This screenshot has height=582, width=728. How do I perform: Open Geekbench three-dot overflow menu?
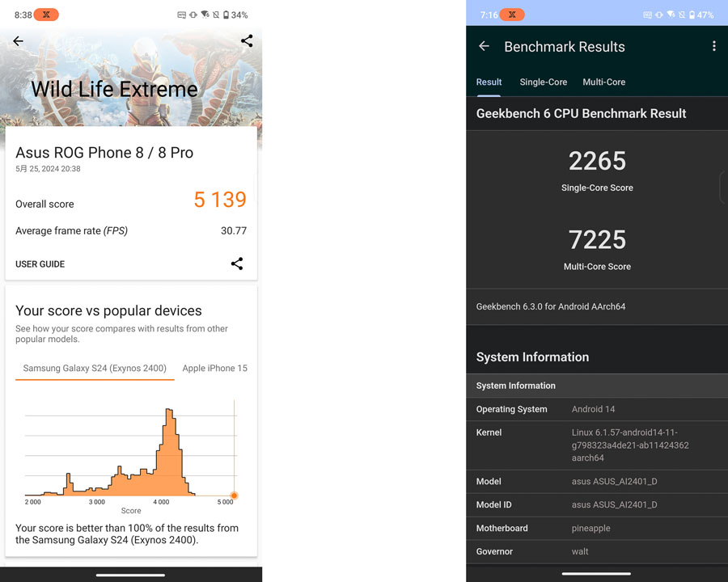(x=713, y=46)
